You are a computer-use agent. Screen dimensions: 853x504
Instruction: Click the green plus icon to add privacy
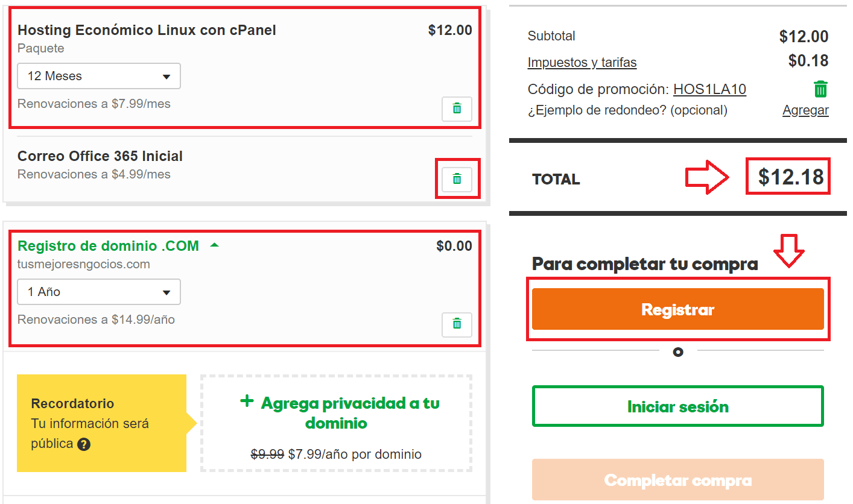tap(246, 402)
